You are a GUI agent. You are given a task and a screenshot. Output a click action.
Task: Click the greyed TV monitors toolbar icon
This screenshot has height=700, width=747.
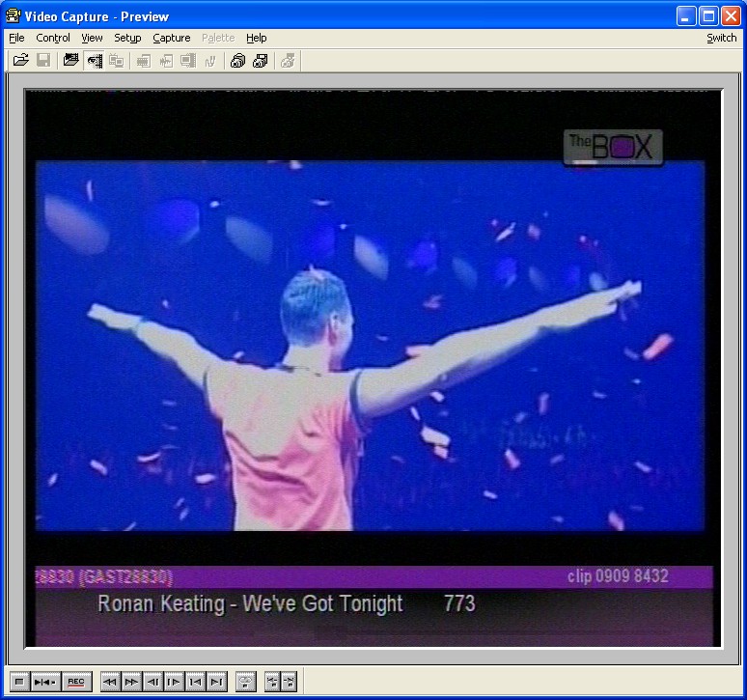click(116, 61)
